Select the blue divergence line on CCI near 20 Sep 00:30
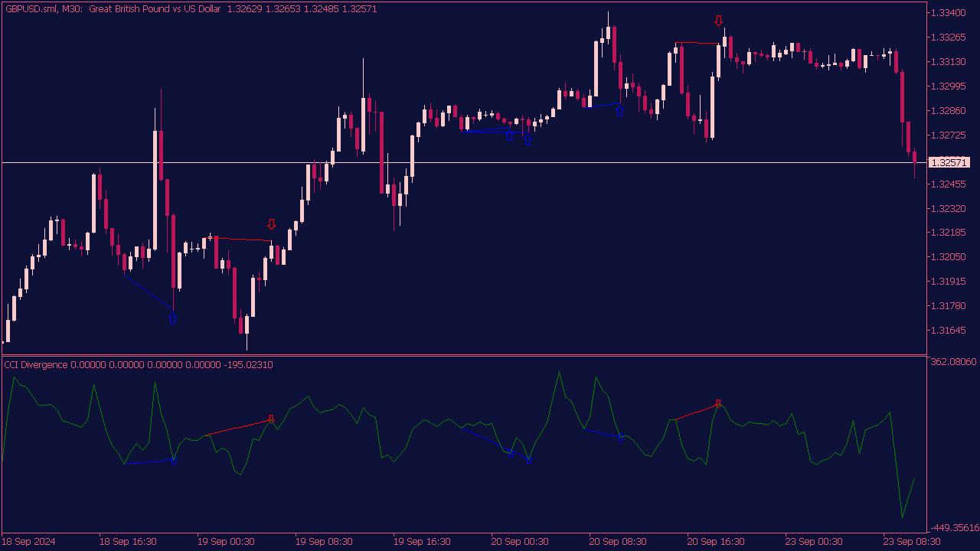The image size is (980, 551). click(x=493, y=442)
